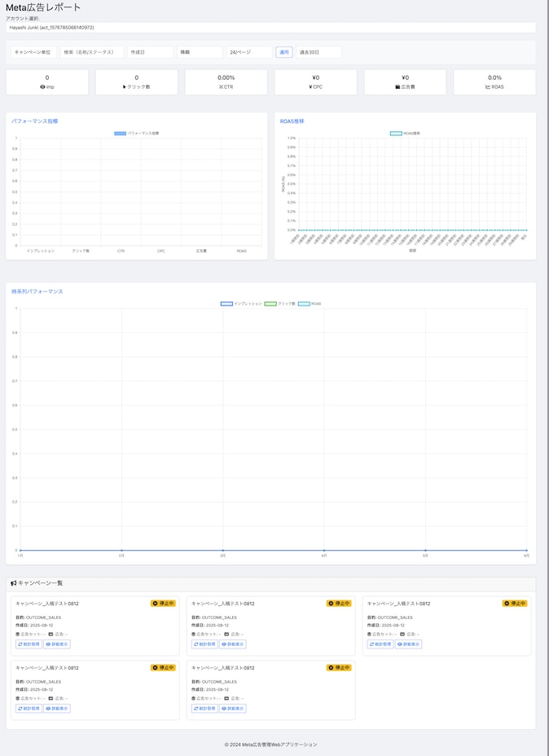Fetch stats with 統計取得 on fourth campaign card
This screenshot has width=549, height=756.
click(29, 708)
